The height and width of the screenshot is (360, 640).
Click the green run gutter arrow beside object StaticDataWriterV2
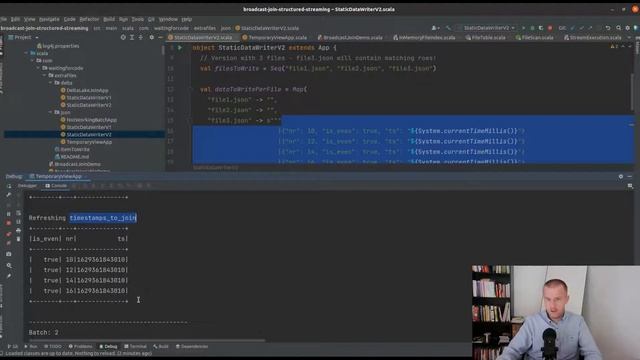[x=180, y=48]
